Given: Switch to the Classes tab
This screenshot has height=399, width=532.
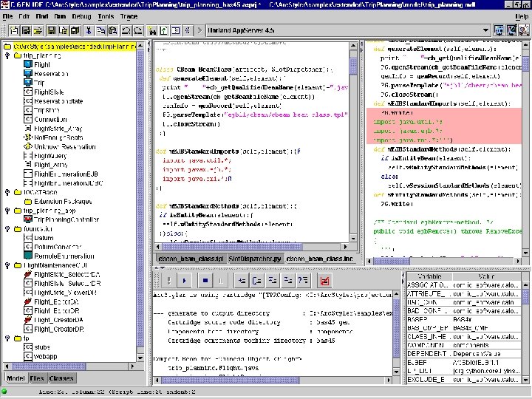Looking at the screenshot, I should 61,378.
